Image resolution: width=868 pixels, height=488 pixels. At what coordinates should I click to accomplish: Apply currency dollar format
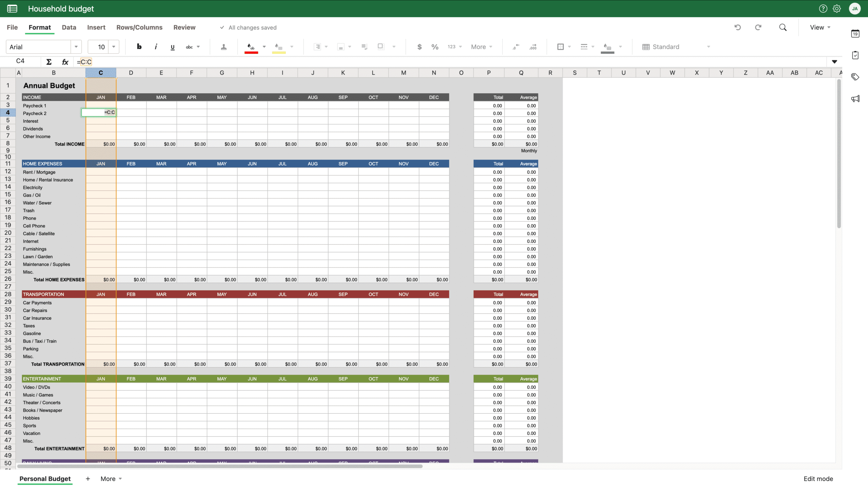(419, 47)
